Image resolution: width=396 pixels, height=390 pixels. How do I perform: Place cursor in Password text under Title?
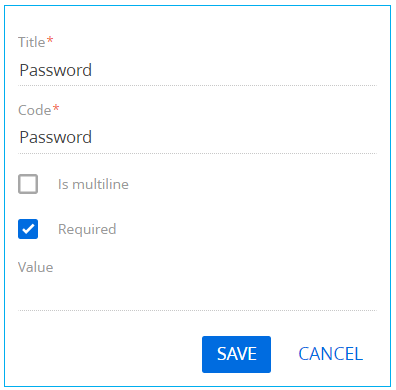[x=55, y=70]
